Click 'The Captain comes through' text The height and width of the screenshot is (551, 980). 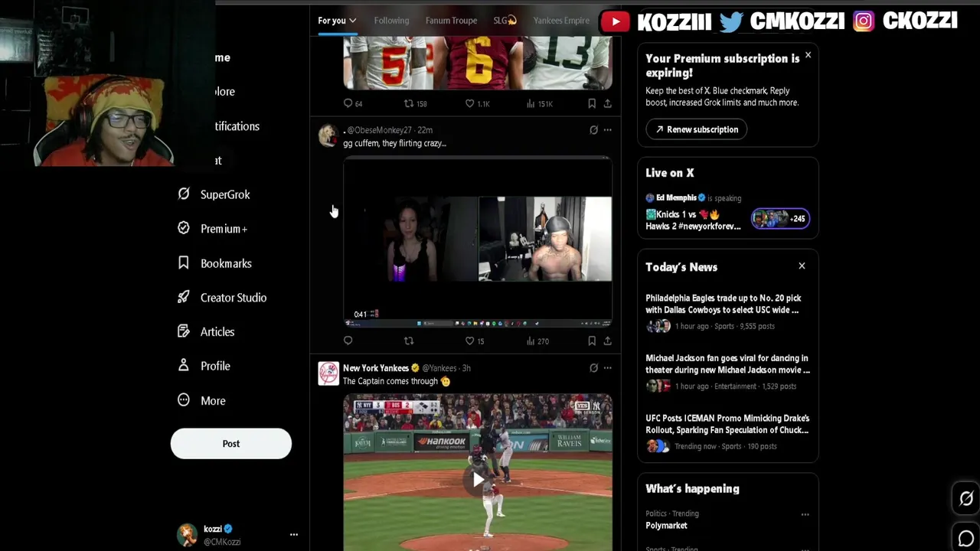coord(390,381)
